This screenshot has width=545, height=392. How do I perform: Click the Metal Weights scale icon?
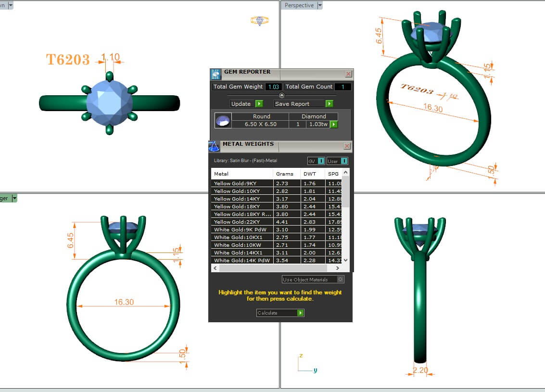pyautogui.click(x=214, y=146)
